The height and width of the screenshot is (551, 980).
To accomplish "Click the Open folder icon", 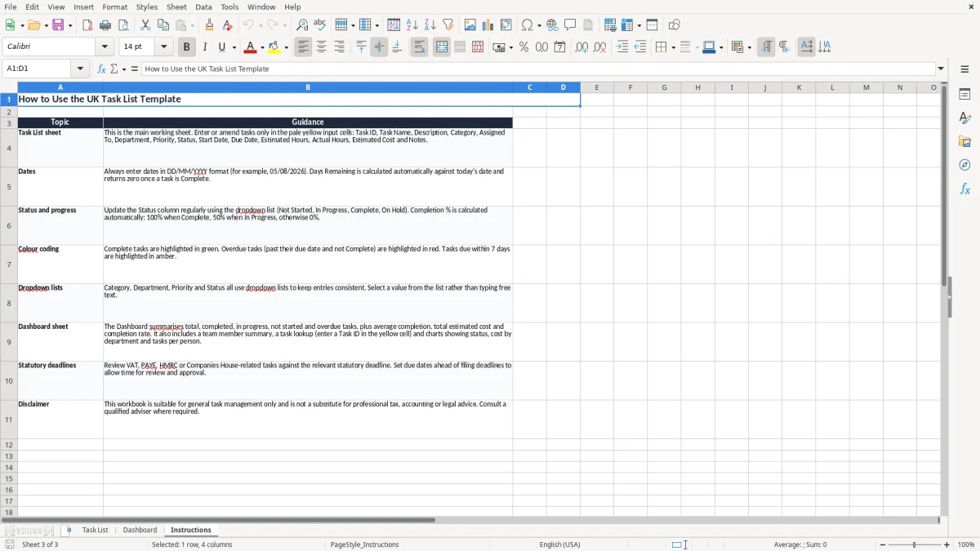I will click(33, 25).
